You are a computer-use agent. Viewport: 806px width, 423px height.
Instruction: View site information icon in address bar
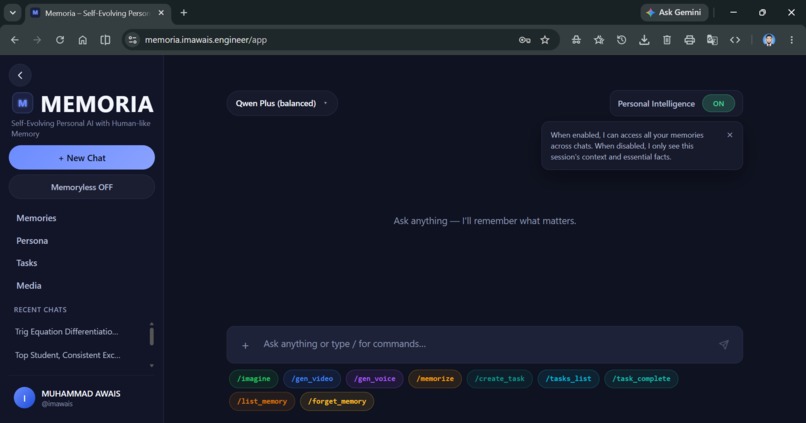click(x=133, y=40)
